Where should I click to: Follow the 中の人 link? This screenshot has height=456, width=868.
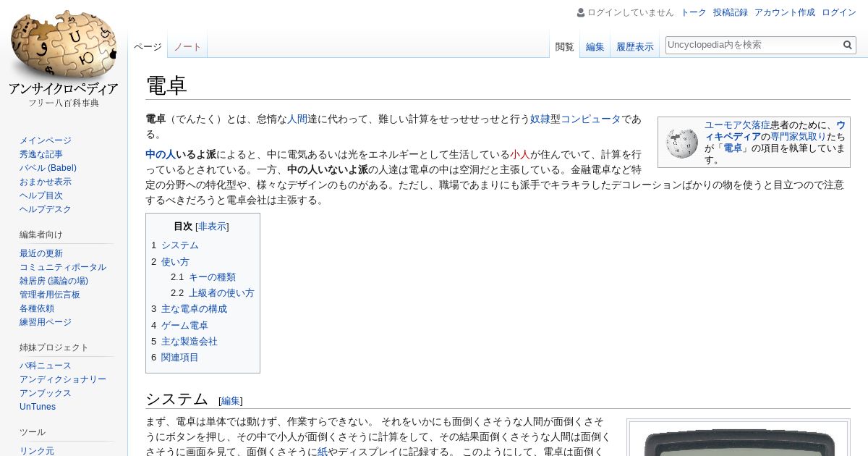(x=161, y=154)
